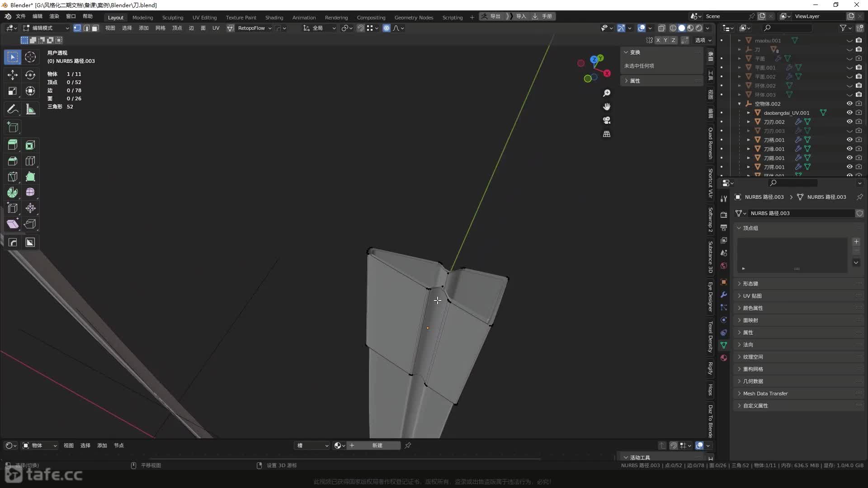Select the Move tool
Viewport: 868px width, 488px height.
click(x=13, y=75)
